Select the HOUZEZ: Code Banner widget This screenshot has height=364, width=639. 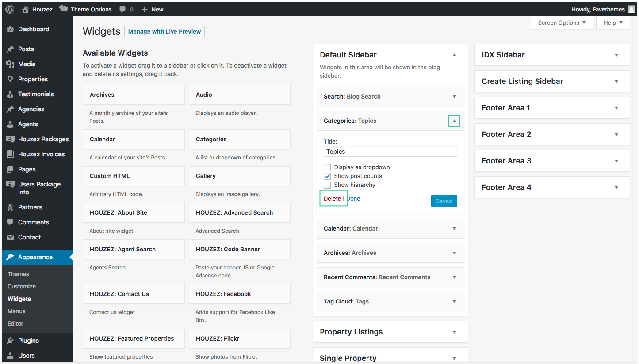(240, 249)
